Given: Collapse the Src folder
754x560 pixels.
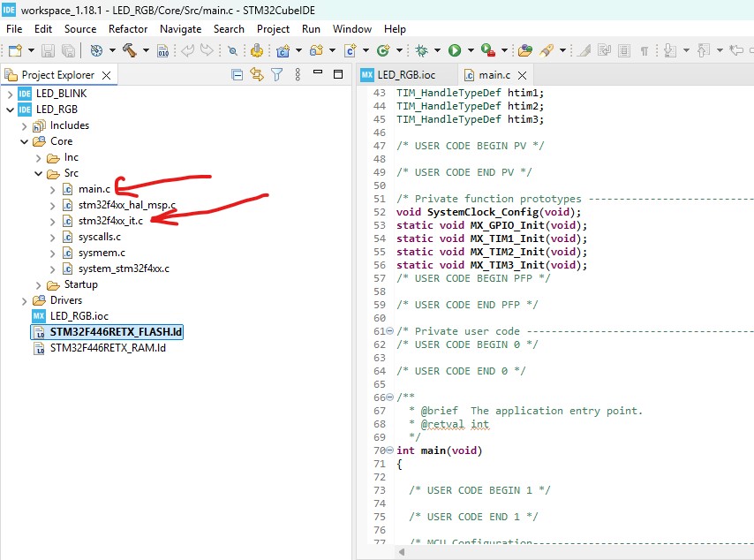Looking at the screenshot, I should [39, 173].
